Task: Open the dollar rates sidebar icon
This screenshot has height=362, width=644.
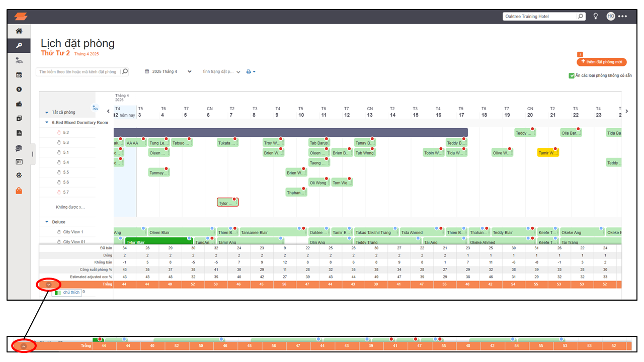Action: click(19, 89)
